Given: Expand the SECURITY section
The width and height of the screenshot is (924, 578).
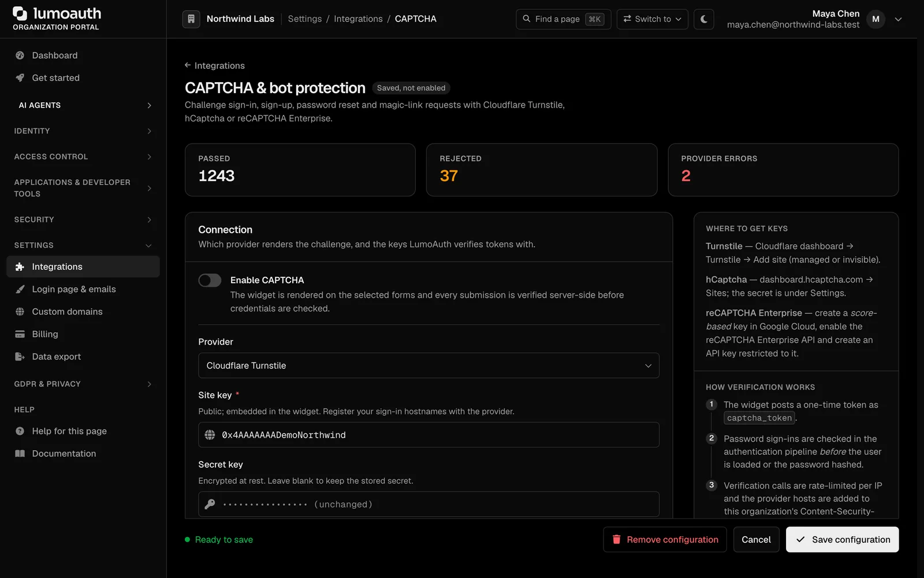Looking at the screenshot, I should (83, 220).
